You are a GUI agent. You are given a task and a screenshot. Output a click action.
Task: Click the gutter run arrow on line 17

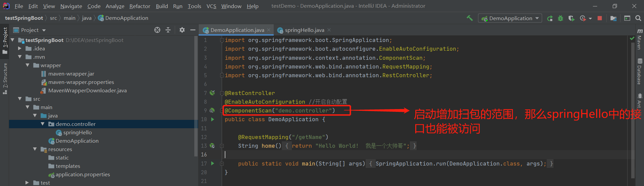(212, 164)
